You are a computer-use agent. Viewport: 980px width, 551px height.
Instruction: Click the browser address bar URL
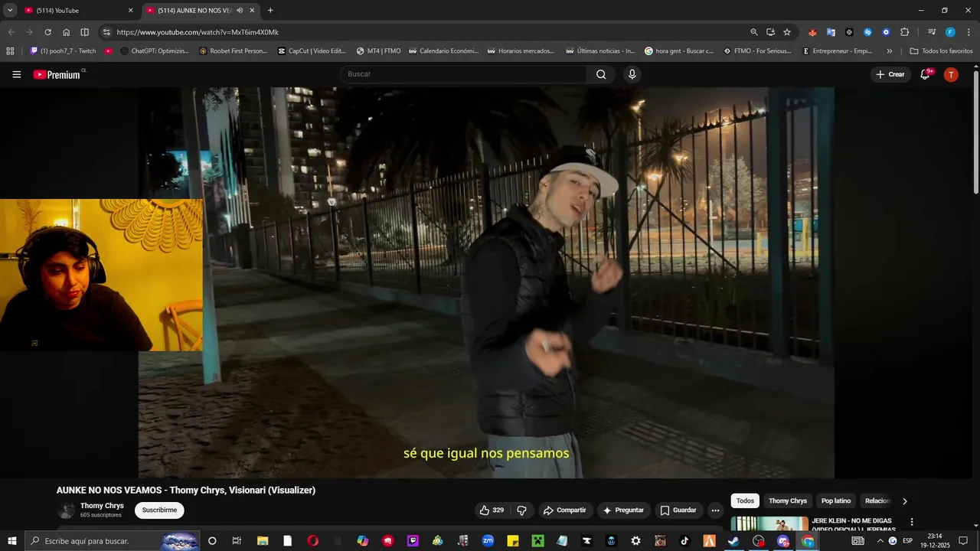tap(198, 32)
